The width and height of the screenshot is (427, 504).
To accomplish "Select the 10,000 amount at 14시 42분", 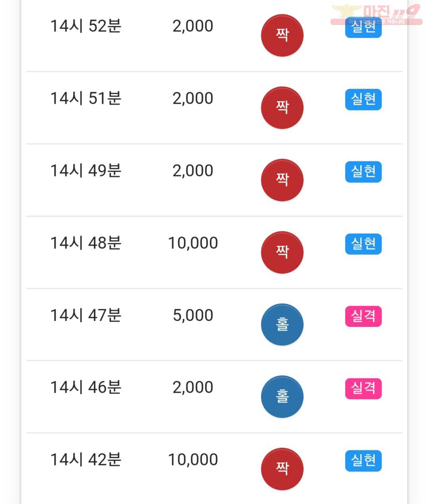I will point(193,460).
